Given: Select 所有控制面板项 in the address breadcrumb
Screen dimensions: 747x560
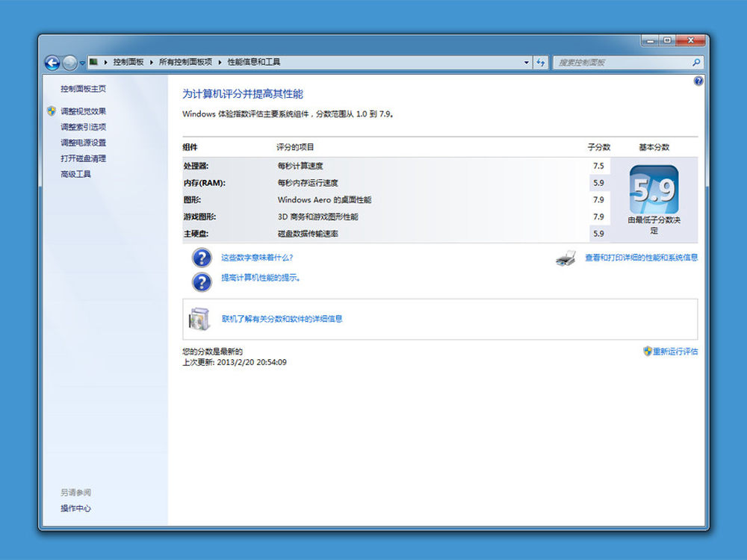Looking at the screenshot, I should point(185,62).
